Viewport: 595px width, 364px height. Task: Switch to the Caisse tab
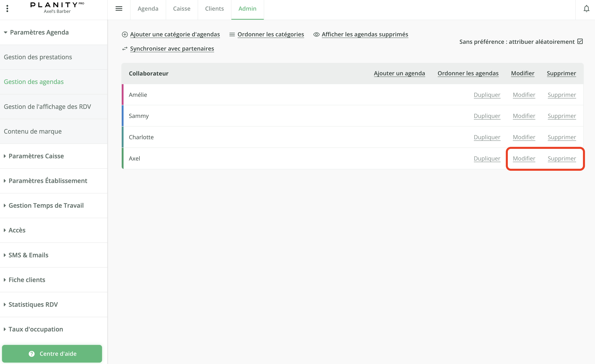point(182,9)
